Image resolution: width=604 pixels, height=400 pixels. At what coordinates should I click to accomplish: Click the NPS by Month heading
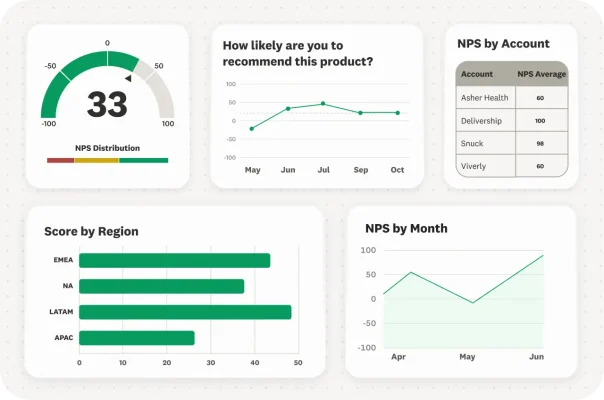[406, 229]
